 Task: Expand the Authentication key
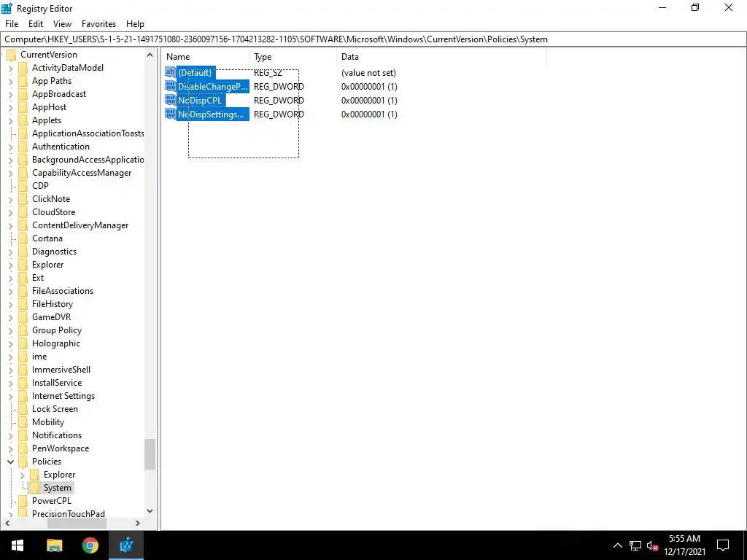click(10, 147)
